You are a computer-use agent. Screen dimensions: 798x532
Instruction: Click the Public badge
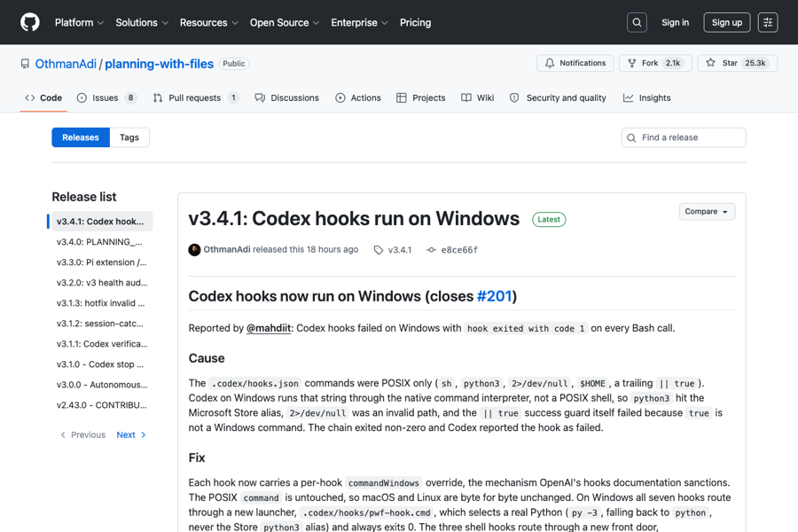click(x=233, y=64)
